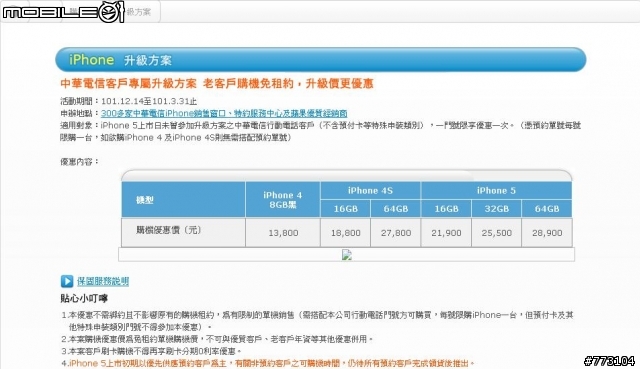
Task: Select the 64GB cell under iPhone 5
Action: 547,209
